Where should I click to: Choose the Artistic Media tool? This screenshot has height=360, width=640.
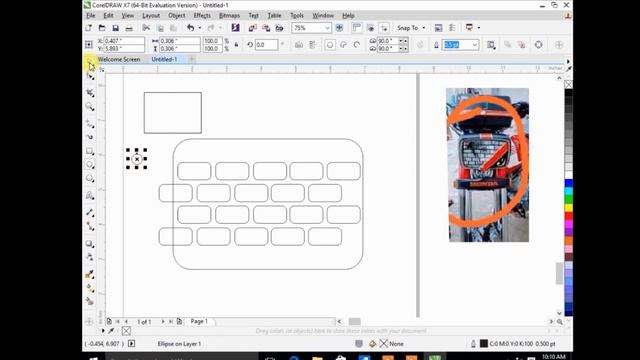90,137
